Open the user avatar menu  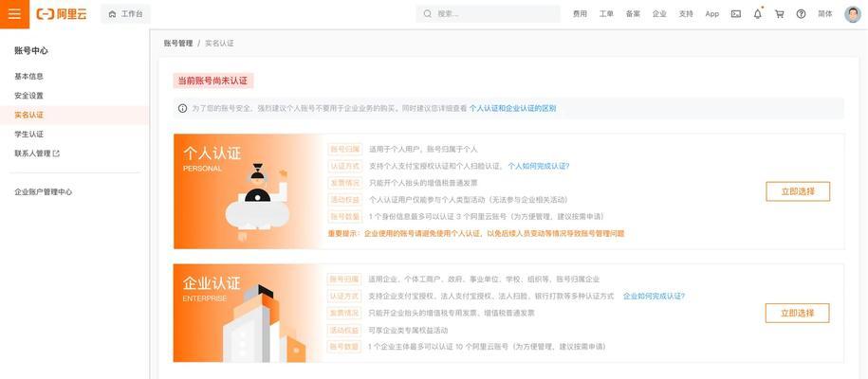pos(853,14)
